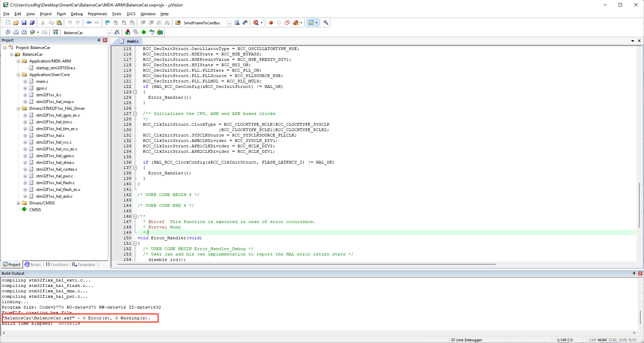The width and height of the screenshot is (644, 343).
Task: Click the Manage Multi-Project Workspace icon
Action: click(136, 32)
